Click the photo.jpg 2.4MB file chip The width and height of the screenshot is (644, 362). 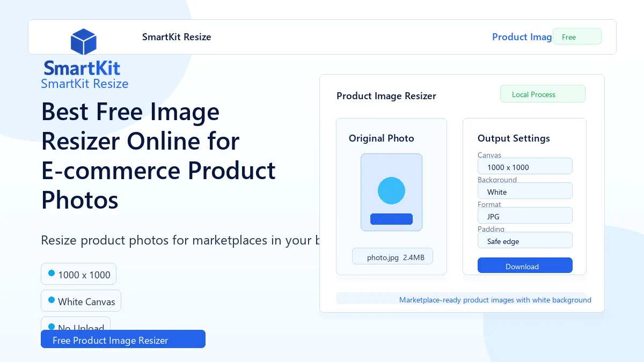pos(392,256)
